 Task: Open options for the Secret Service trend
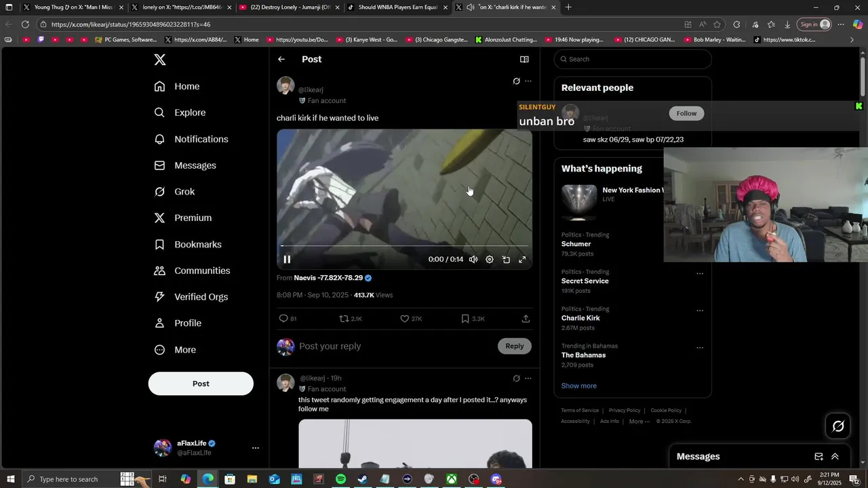pos(699,274)
